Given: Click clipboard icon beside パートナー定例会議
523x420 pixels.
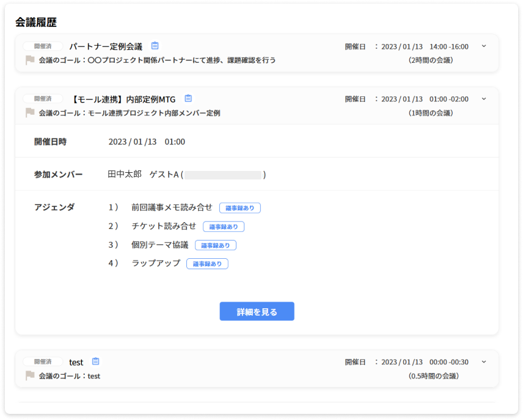Looking at the screenshot, I should click(155, 46).
